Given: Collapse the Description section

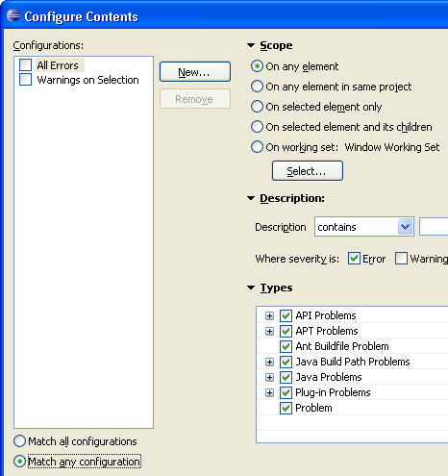Looking at the screenshot, I should click(251, 198).
